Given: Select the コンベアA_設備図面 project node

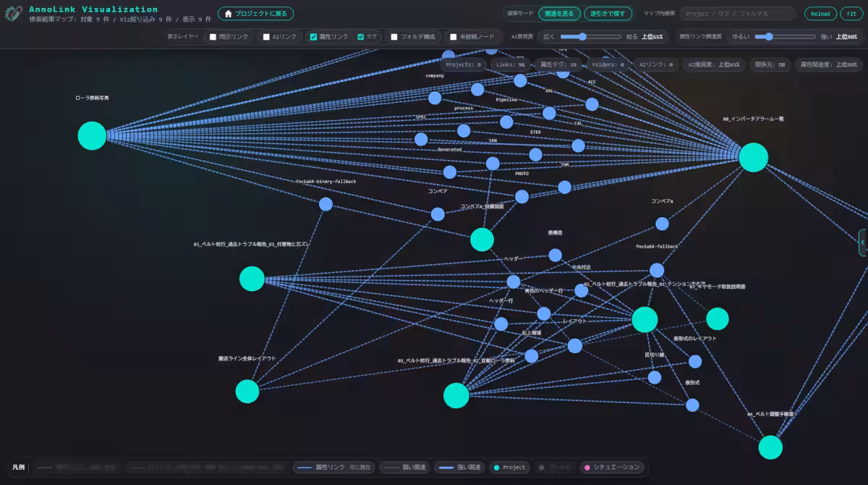Looking at the screenshot, I should pos(482,240).
